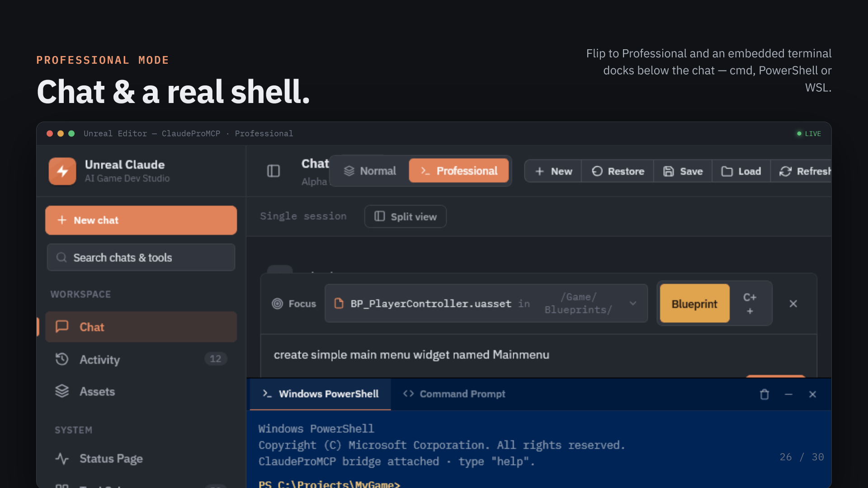The height and width of the screenshot is (488, 868).
Task: Click the PowerShell prompt line C:\Projects\MyGame
Action: click(329, 484)
